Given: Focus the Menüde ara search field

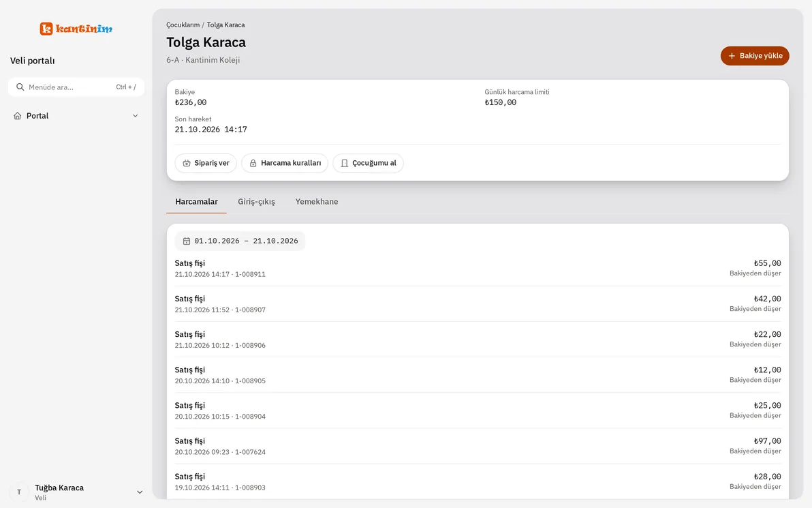Looking at the screenshot, I should [76, 87].
